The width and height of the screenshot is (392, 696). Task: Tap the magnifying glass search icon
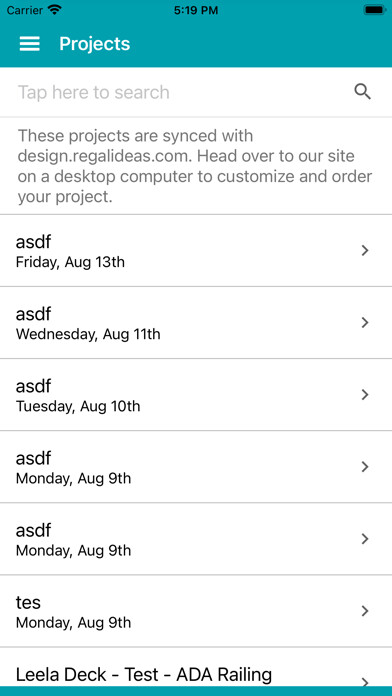coord(362,92)
